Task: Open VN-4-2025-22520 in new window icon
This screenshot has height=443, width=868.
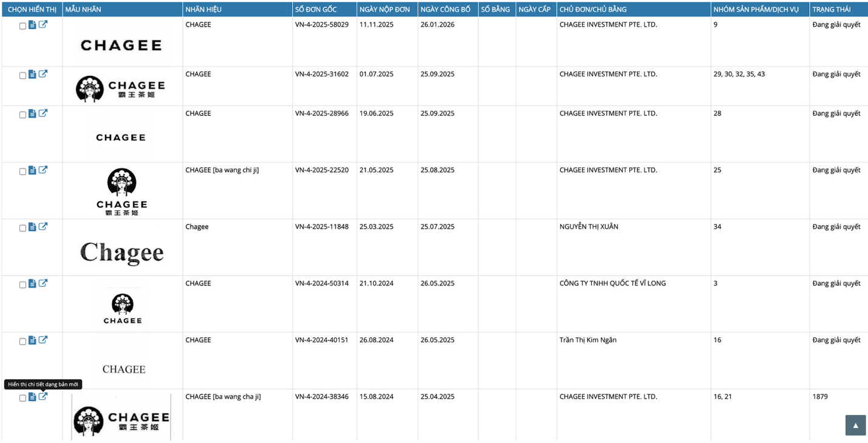Action: point(43,170)
